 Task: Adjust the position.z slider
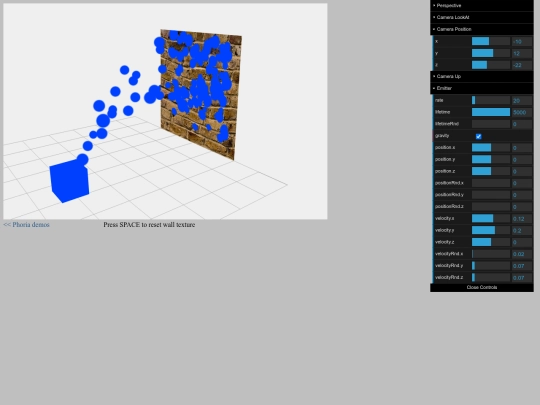tap(491, 171)
